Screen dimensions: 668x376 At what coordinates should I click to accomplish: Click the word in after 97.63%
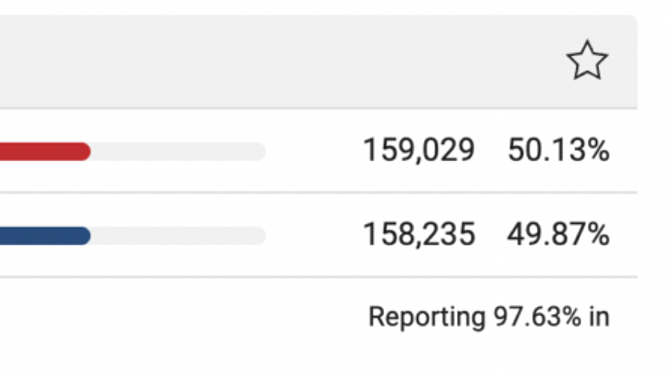(599, 317)
